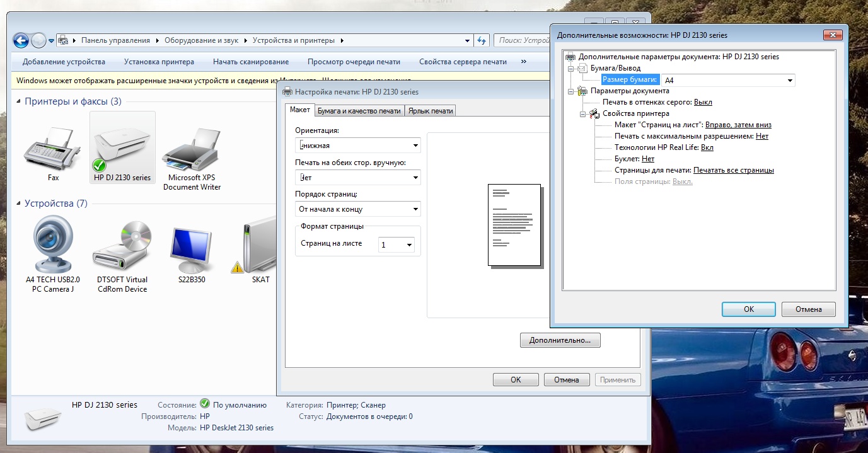868x453 pixels.
Task: Select Microsoft XPS Document Writer icon
Action: coord(192,150)
